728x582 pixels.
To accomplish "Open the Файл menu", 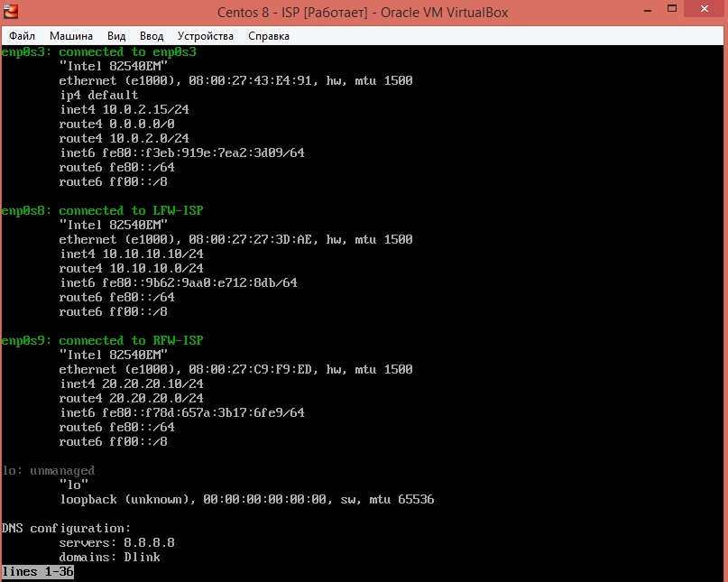I will [22, 36].
